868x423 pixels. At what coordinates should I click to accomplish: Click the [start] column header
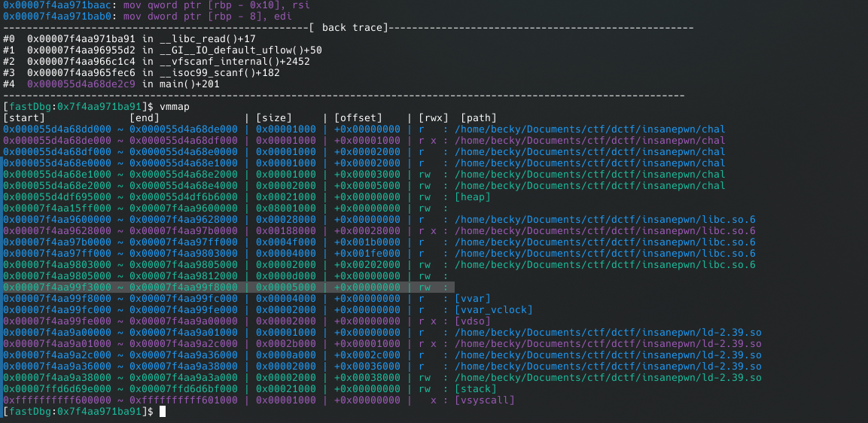click(24, 117)
